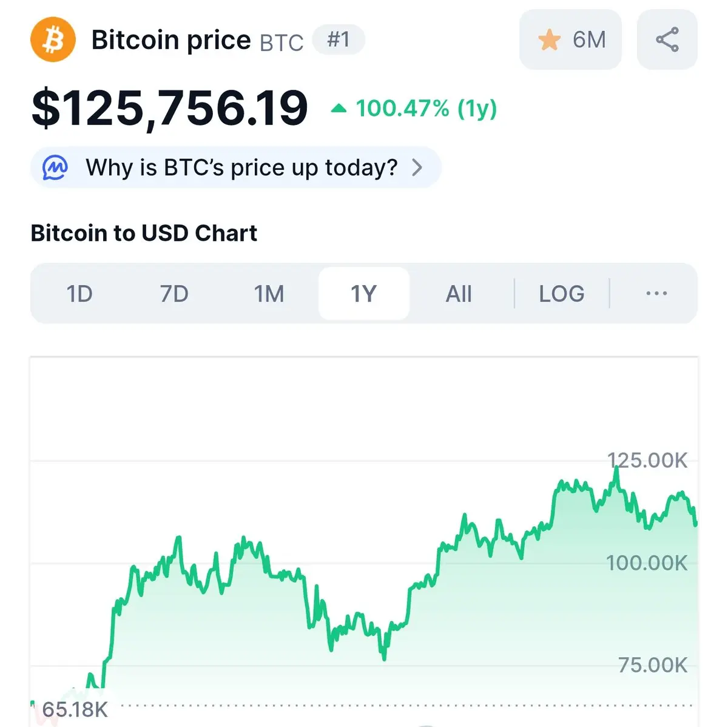Click the green up-triangle change indicator

click(x=339, y=109)
